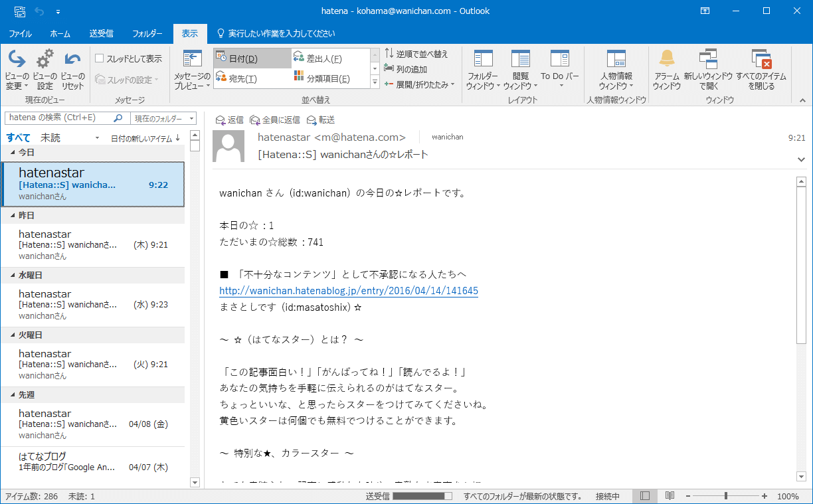Image resolution: width=813 pixels, height=504 pixels.
Task: Arrange messages by Date (日付)
Action: click(252, 58)
